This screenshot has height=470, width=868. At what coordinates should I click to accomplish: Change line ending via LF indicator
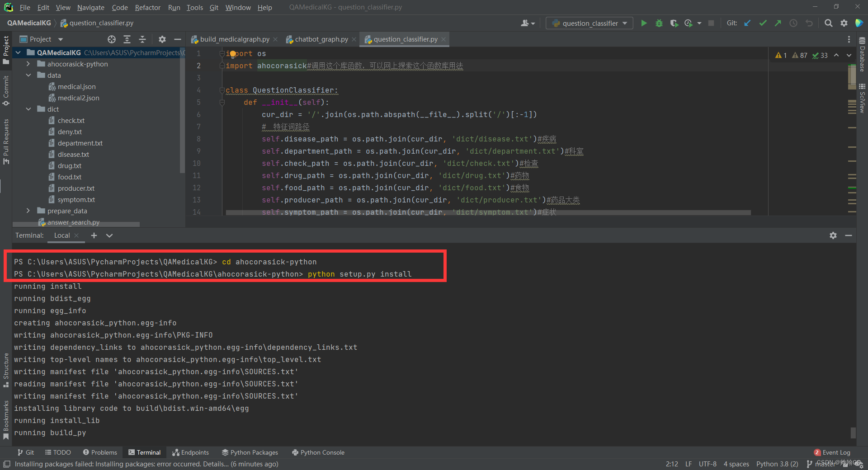coord(689,464)
